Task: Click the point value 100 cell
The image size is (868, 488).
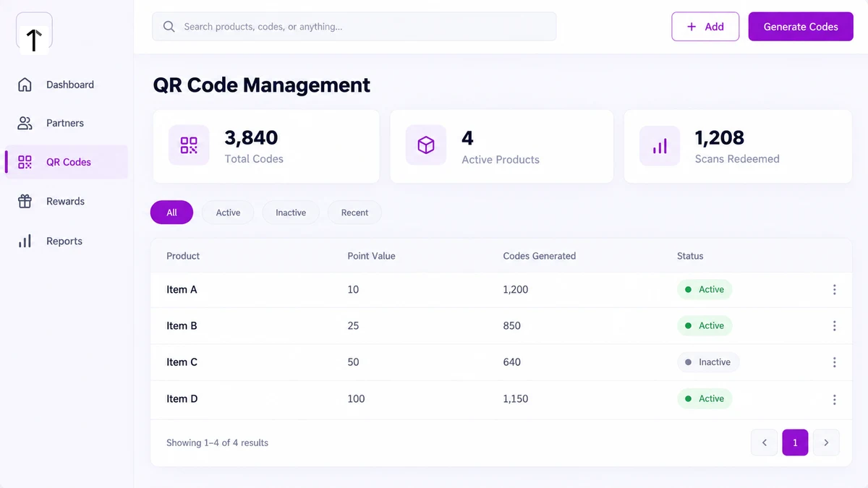Action: (x=356, y=399)
